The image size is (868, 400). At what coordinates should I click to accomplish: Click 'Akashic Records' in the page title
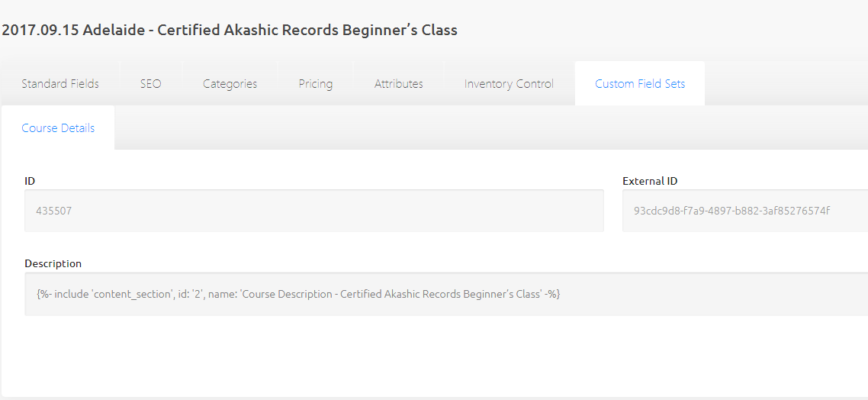(271, 31)
